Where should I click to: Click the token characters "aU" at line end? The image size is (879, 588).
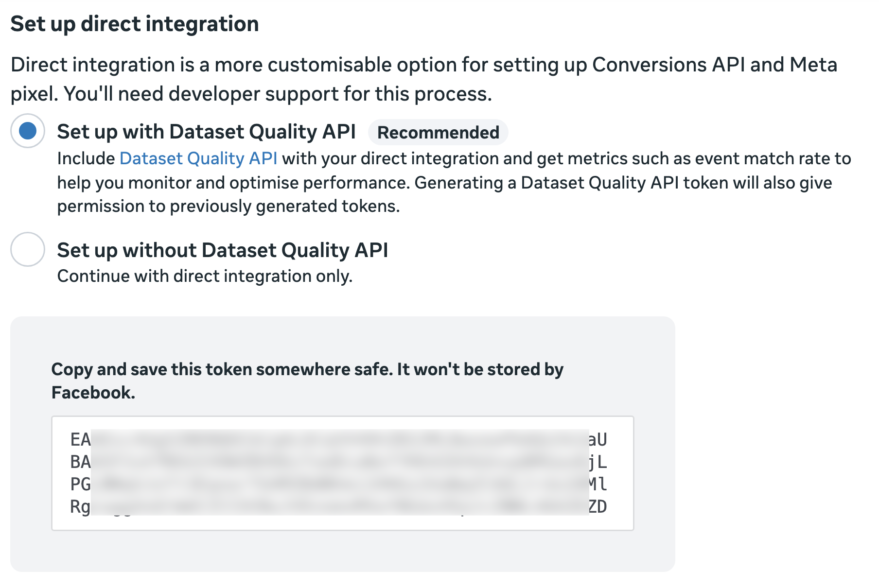(598, 440)
